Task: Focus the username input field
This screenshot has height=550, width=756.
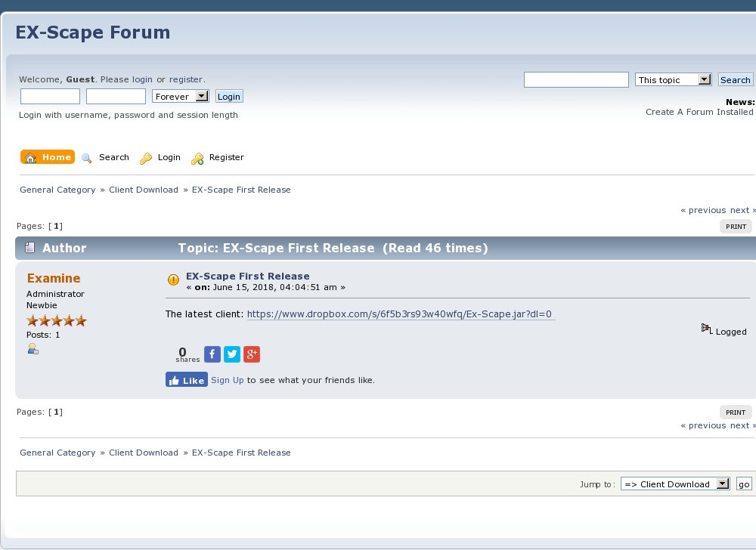Action: coord(50,97)
